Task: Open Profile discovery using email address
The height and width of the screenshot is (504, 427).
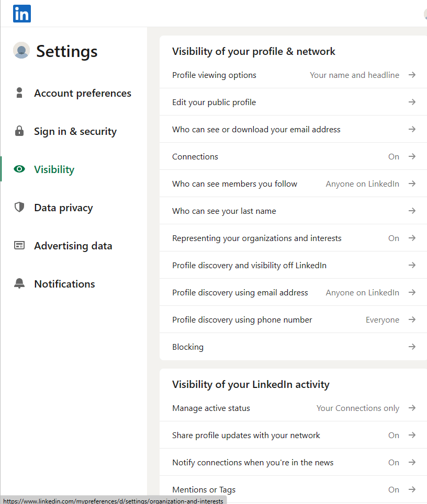Action: coord(293,292)
